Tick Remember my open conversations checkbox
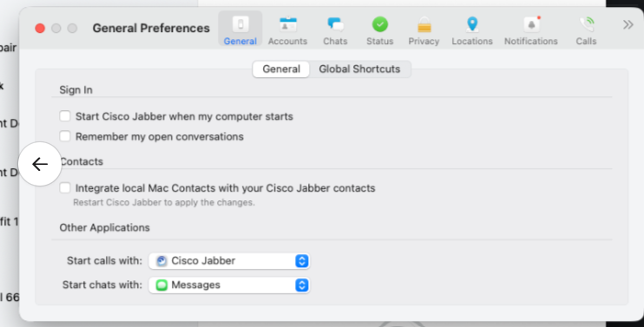Image resolution: width=644 pixels, height=327 pixels. point(65,136)
